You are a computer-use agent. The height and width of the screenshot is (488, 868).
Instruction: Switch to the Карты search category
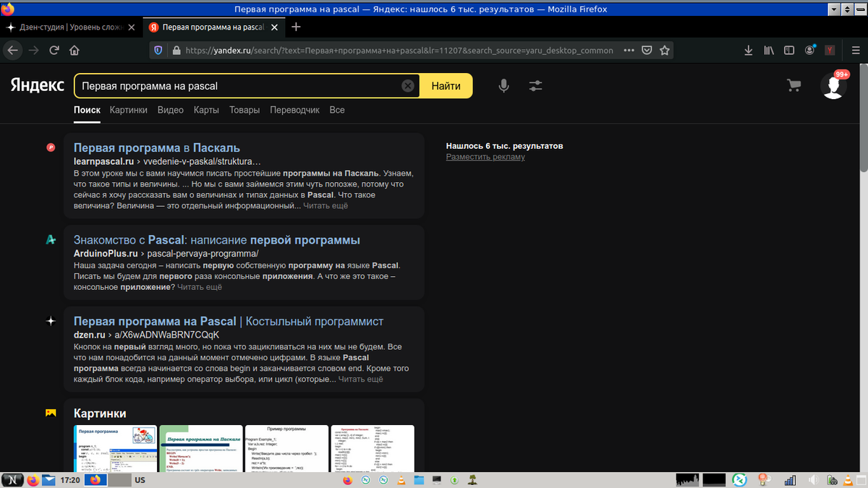click(x=206, y=110)
